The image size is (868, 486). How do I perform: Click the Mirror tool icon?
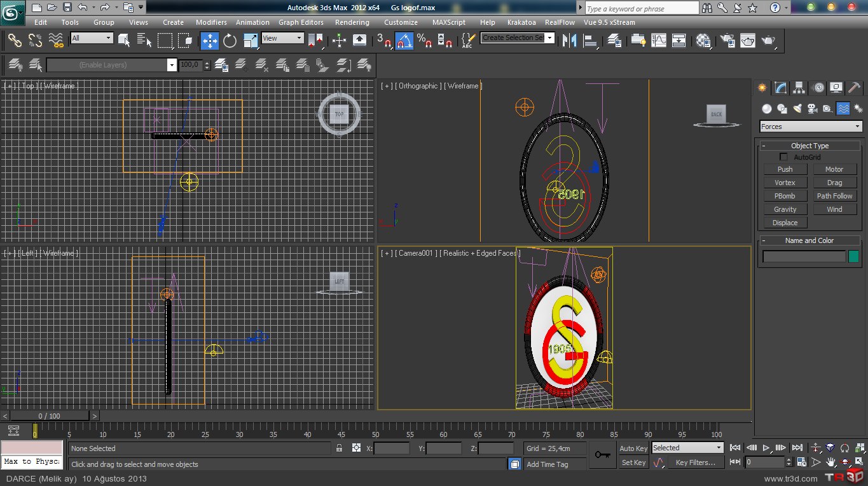click(x=569, y=41)
